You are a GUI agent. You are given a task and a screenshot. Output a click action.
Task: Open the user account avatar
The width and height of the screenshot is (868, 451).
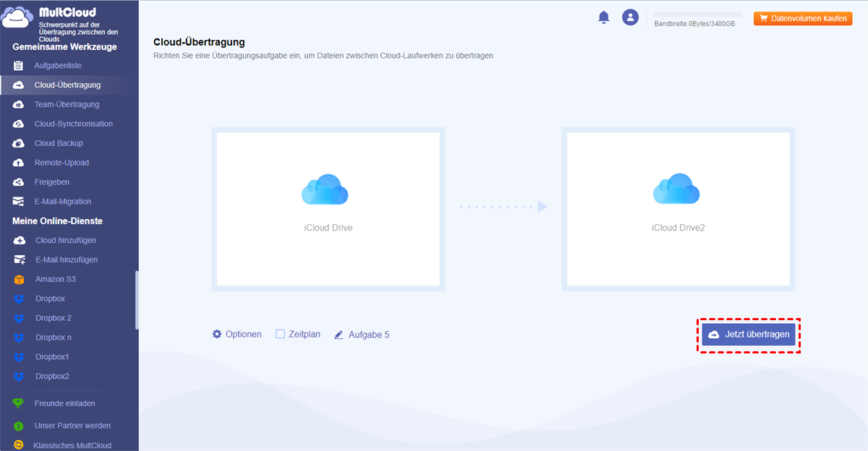(631, 17)
